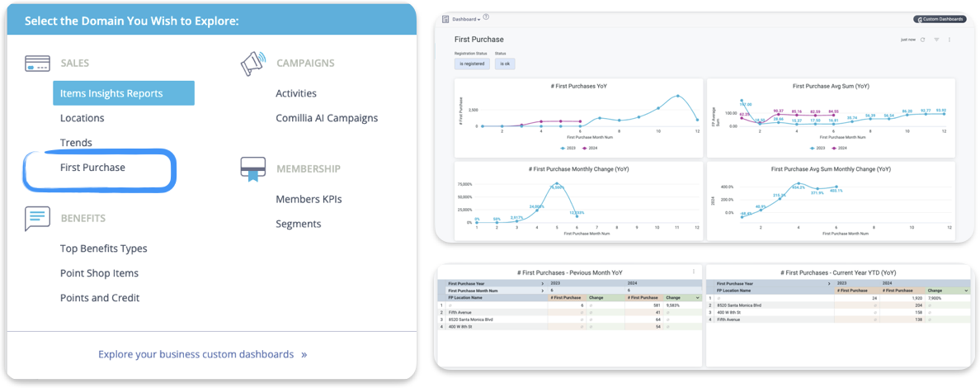The height and width of the screenshot is (388, 980).
Task: Click the dashboard page icon beside Dashboard
Action: point(446,20)
